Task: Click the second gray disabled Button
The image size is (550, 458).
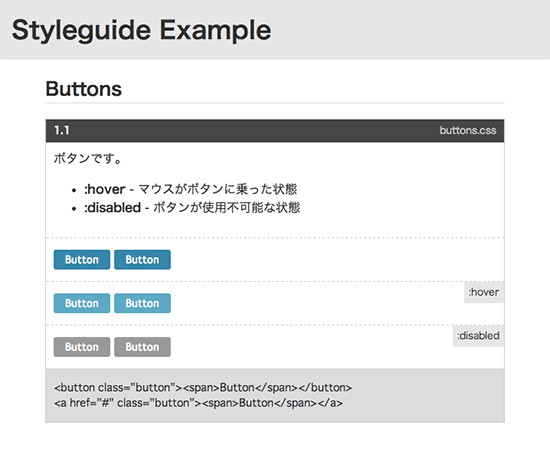Action: coord(142,347)
